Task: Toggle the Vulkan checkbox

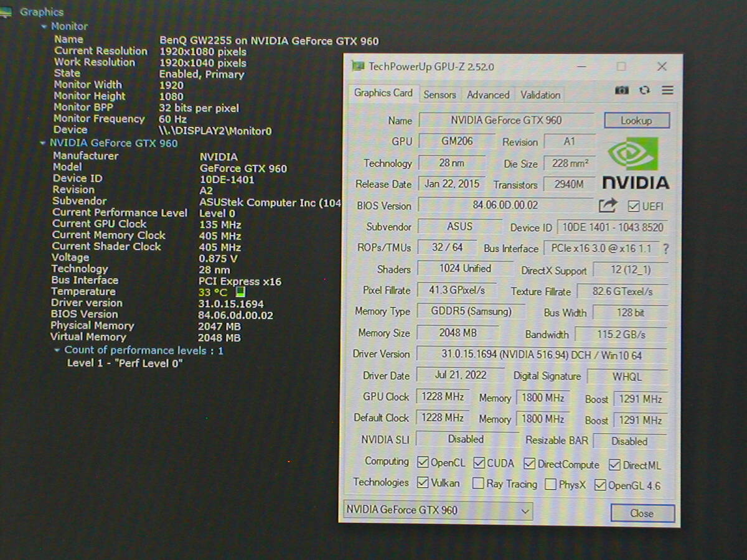Action: point(423,483)
